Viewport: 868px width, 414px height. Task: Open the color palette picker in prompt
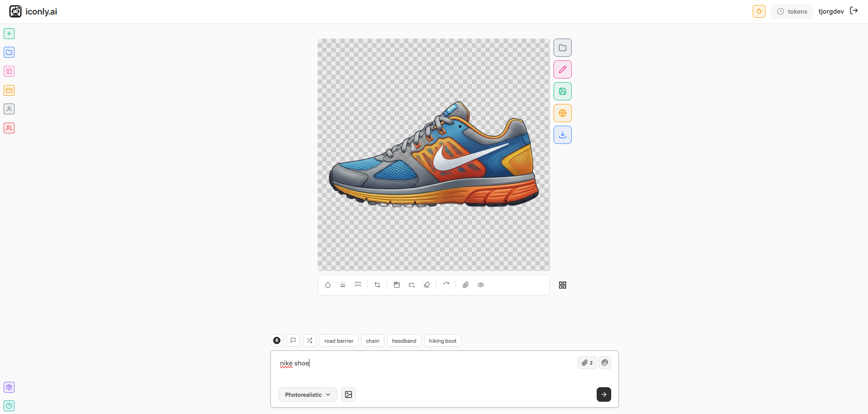pyautogui.click(x=605, y=363)
